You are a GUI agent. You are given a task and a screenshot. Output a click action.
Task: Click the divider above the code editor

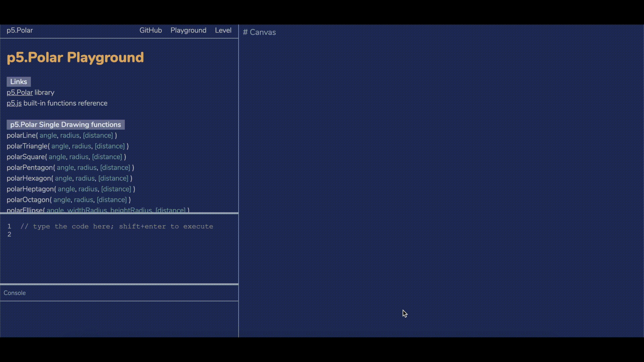tap(119, 213)
